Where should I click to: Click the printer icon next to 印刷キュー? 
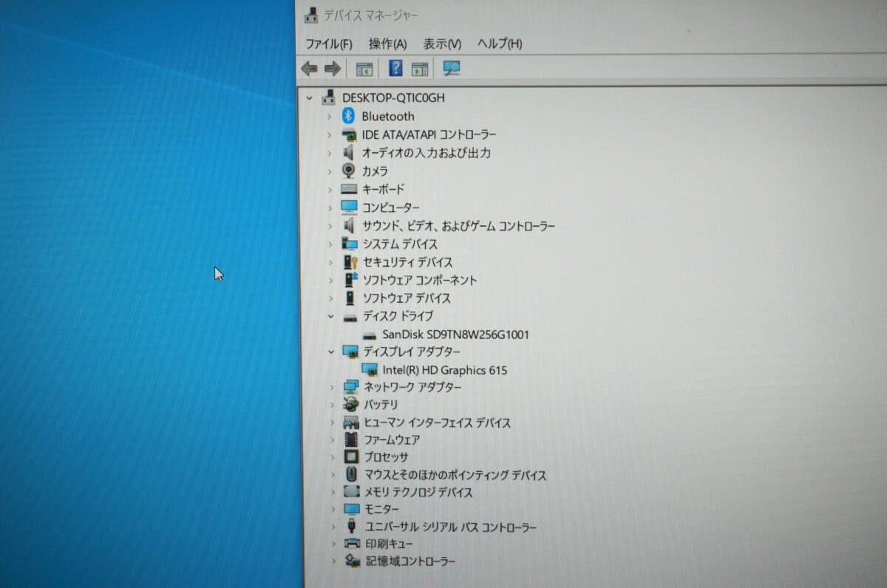[x=353, y=544]
